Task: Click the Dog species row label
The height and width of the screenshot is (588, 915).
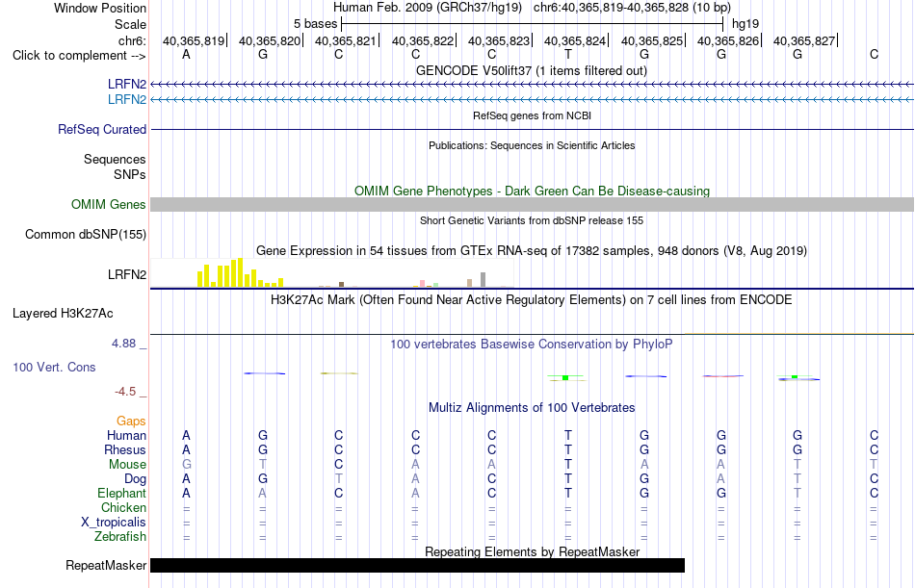Action: point(135,479)
